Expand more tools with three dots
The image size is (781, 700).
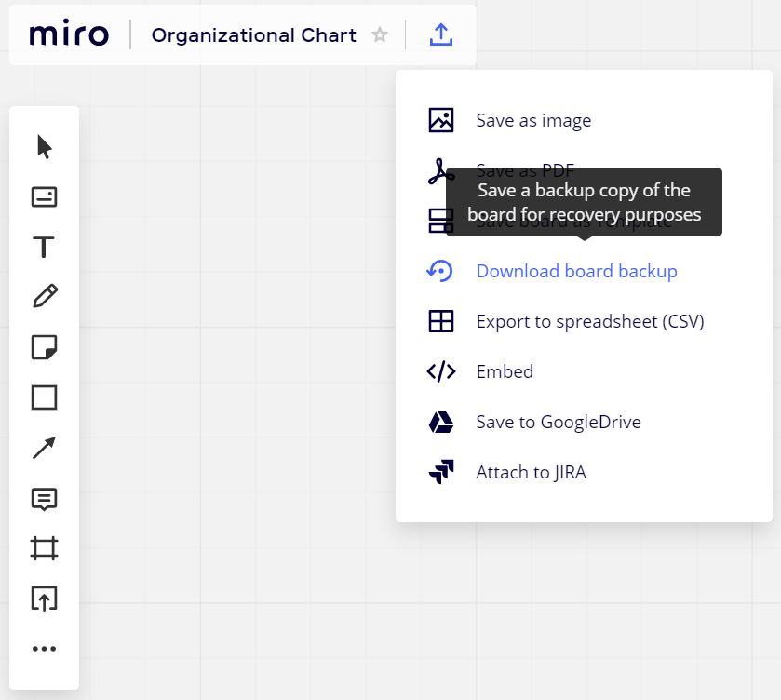point(44,649)
